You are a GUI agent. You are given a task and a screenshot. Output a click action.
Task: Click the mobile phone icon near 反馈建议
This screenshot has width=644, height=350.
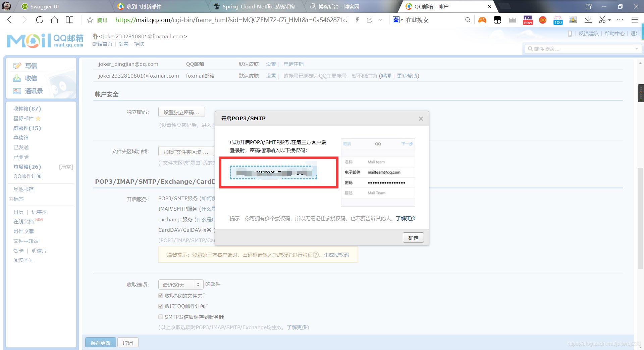(570, 34)
